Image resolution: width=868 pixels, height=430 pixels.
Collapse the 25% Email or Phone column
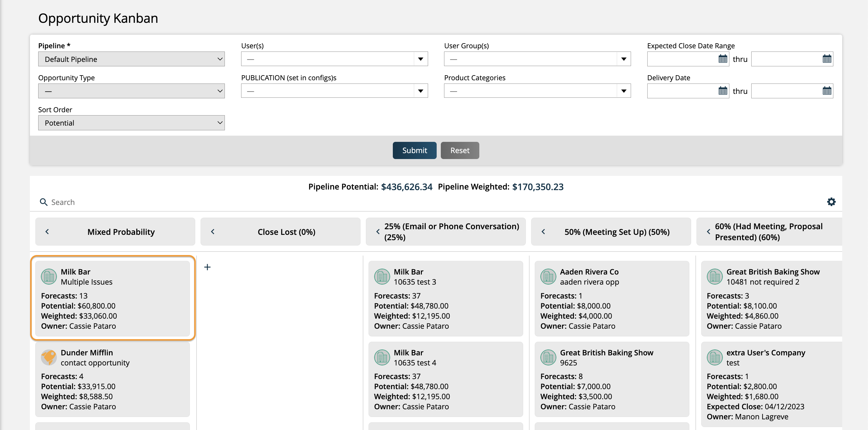tap(378, 232)
